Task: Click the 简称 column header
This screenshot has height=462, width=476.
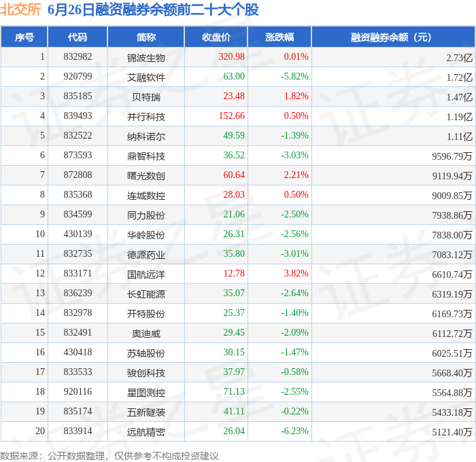Action: [x=146, y=37]
